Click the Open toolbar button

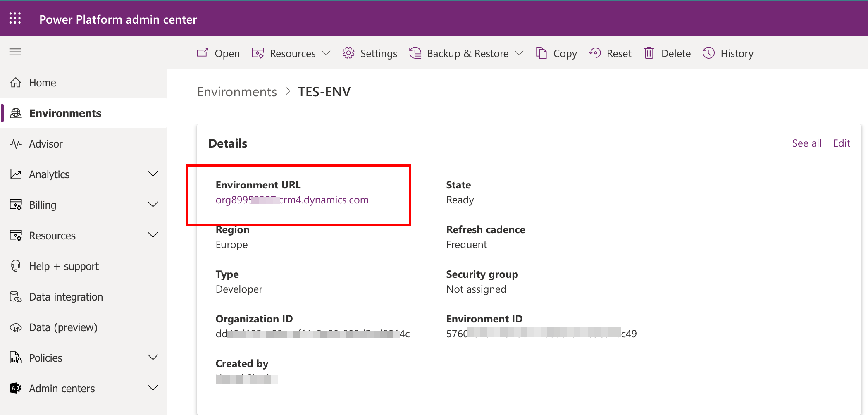pos(218,53)
